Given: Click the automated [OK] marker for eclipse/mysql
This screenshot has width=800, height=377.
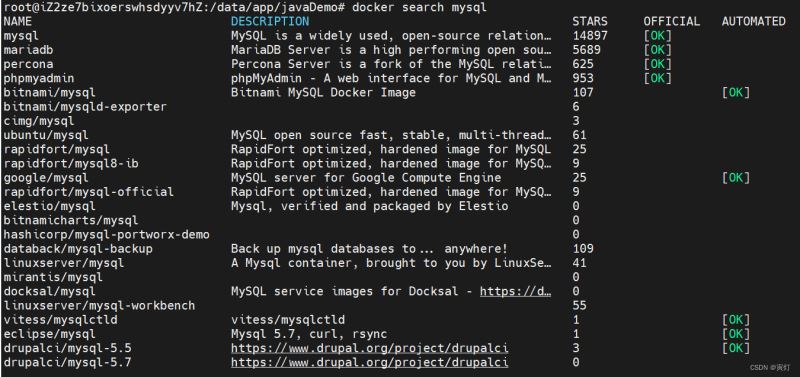Looking at the screenshot, I should tap(736, 334).
